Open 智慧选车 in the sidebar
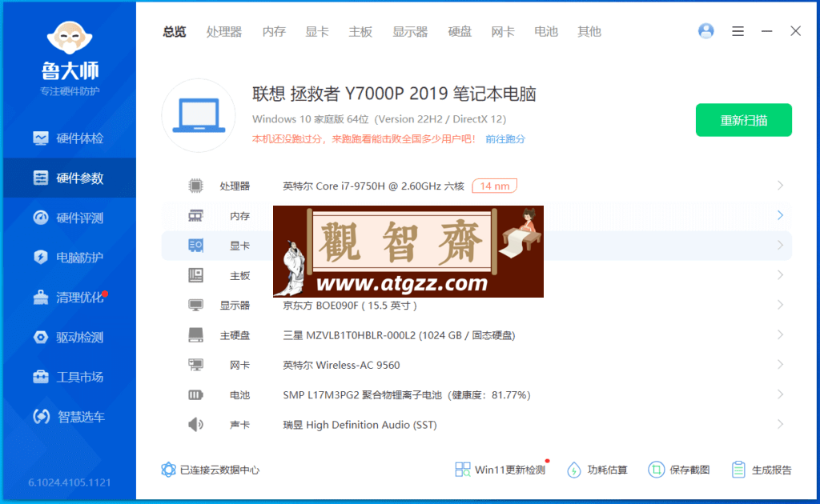Image resolution: width=820 pixels, height=504 pixels. (69, 416)
